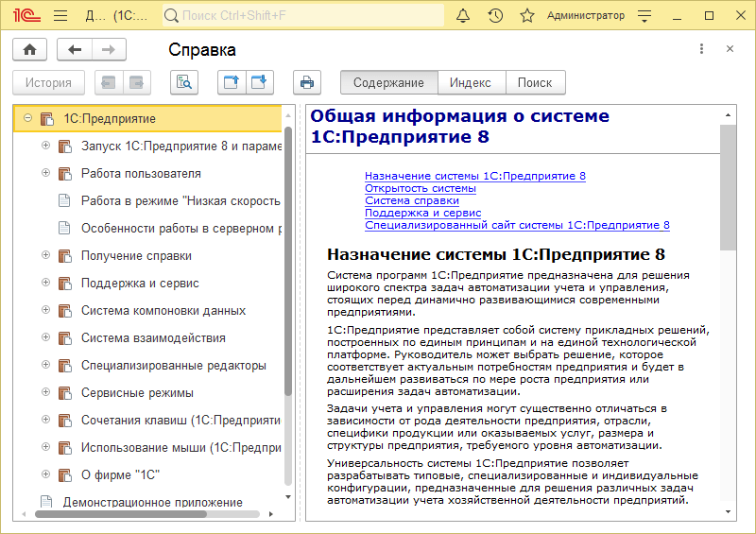Click book icon of О фирме "1С"
The image size is (756, 534).
[65, 475]
